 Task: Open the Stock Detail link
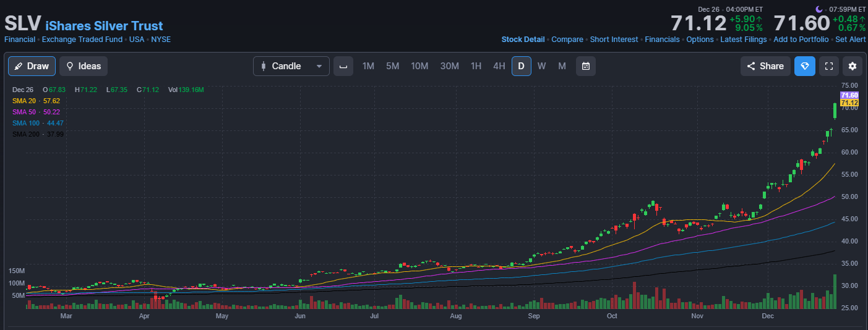(x=523, y=40)
